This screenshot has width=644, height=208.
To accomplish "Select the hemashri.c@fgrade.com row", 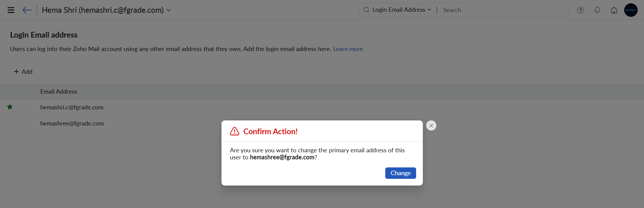I will click(x=72, y=107).
